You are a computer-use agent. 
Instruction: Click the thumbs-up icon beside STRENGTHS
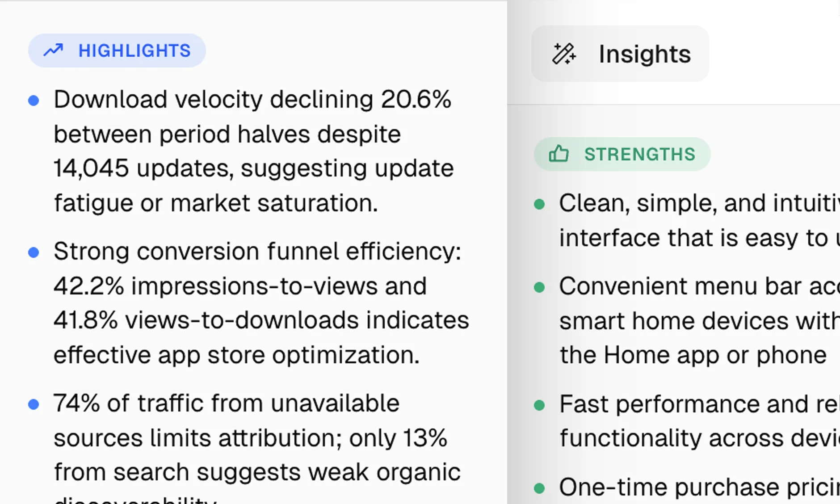(x=559, y=154)
